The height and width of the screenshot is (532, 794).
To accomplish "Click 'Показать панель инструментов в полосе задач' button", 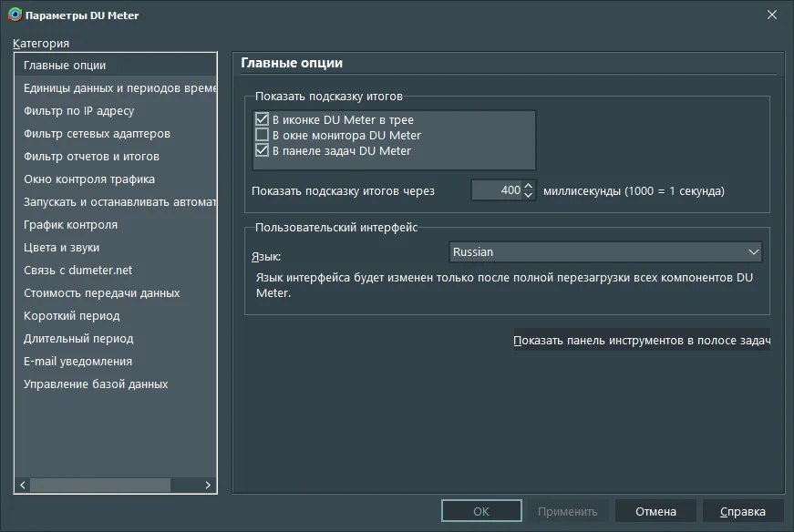I will pyautogui.click(x=642, y=341).
